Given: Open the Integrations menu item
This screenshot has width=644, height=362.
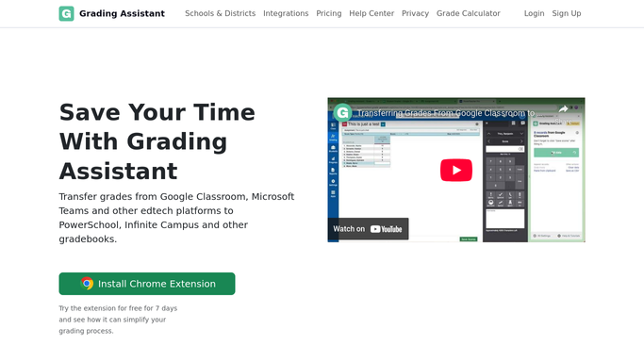Looking at the screenshot, I should [286, 13].
